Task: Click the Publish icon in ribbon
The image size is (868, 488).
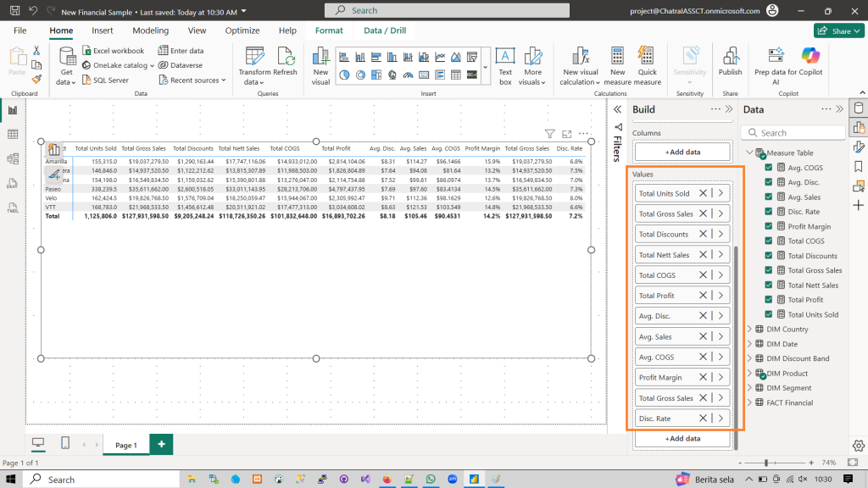Action: click(x=730, y=57)
